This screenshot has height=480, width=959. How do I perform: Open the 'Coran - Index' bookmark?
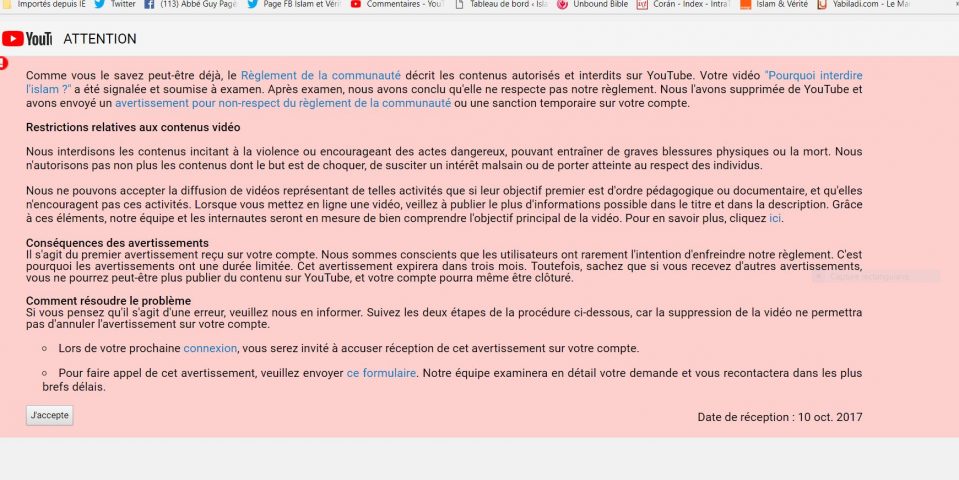[x=683, y=4]
